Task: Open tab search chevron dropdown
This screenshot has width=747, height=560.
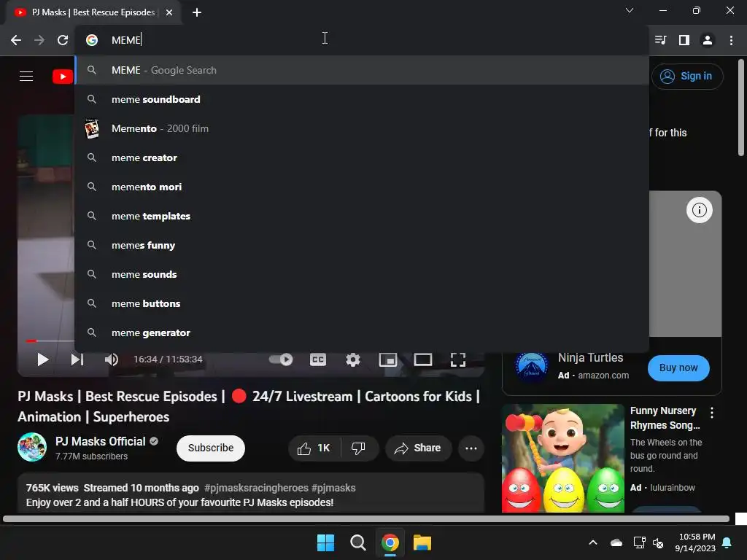Action: (630, 10)
